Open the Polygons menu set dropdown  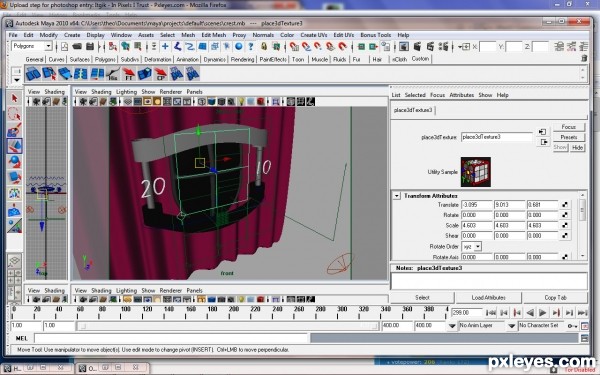click(31, 46)
